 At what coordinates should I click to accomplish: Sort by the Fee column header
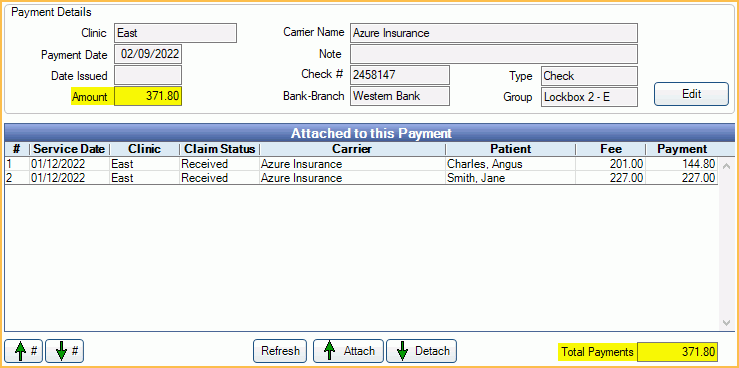coord(611,149)
